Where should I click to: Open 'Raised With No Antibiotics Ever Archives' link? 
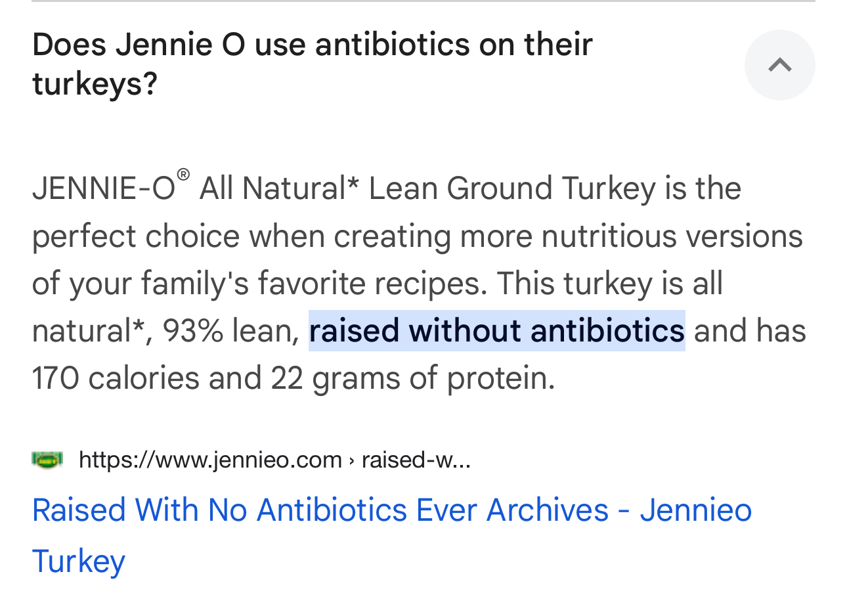pyautogui.click(x=320, y=510)
